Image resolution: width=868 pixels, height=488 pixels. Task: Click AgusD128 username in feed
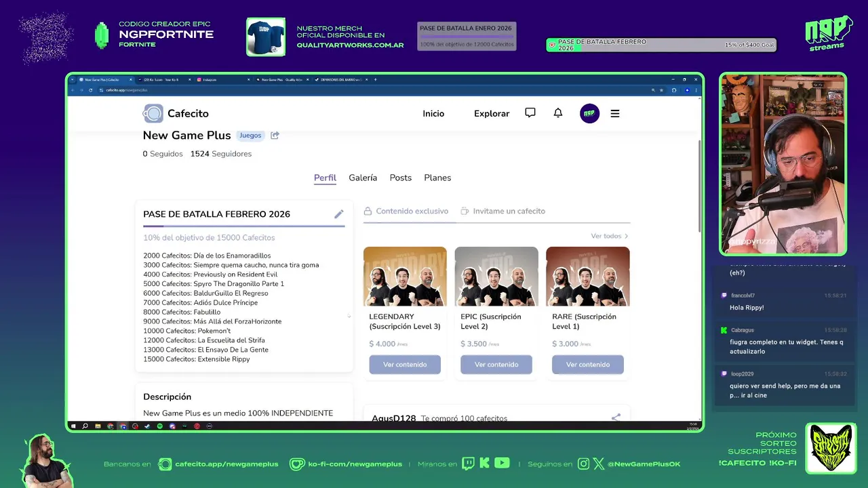[x=393, y=418]
